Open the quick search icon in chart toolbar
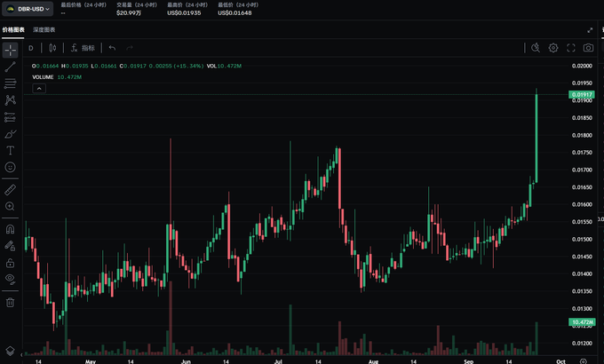Screen dimensions: 604x364 [x=536, y=48]
